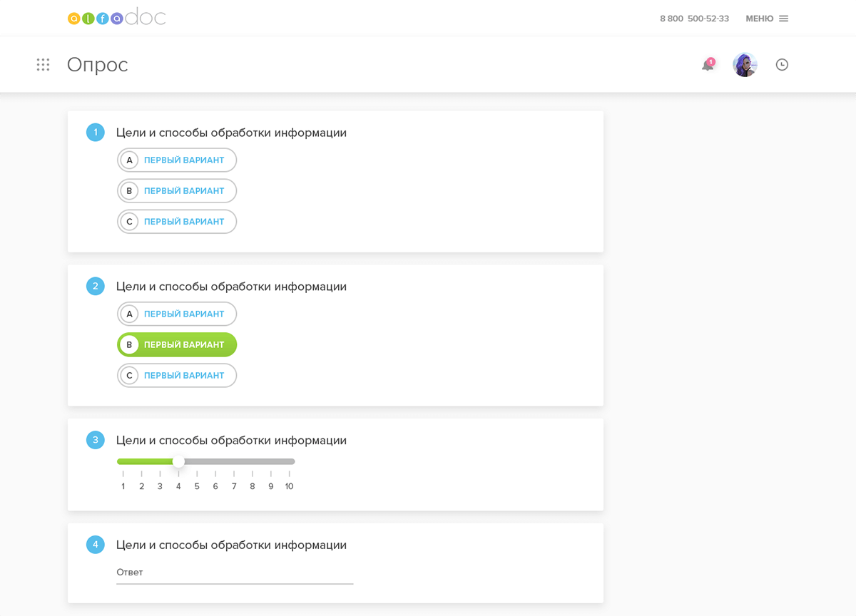
Task: Select option A in question 1
Action: pos(177,160)
